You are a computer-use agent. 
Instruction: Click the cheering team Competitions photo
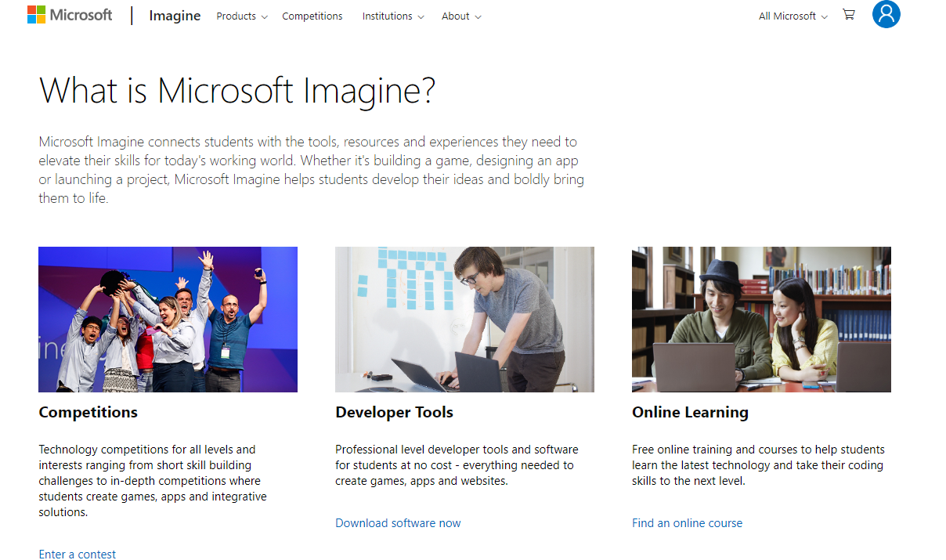168,320
